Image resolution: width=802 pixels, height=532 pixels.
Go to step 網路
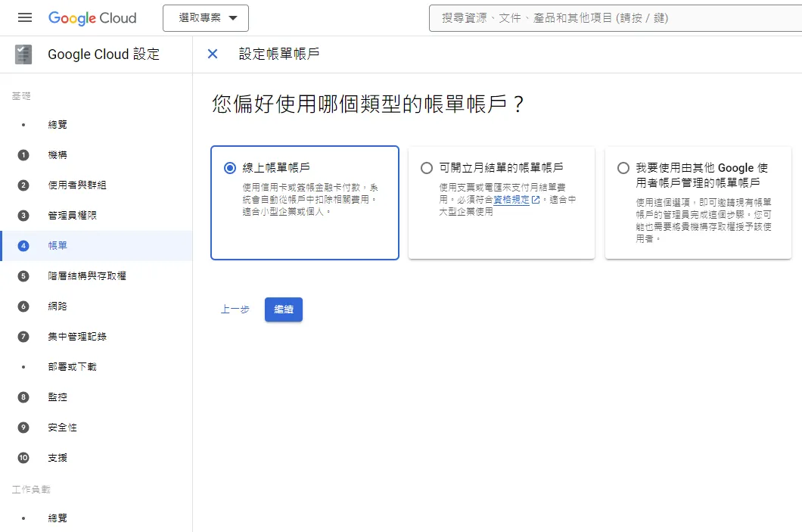[58, 306]
